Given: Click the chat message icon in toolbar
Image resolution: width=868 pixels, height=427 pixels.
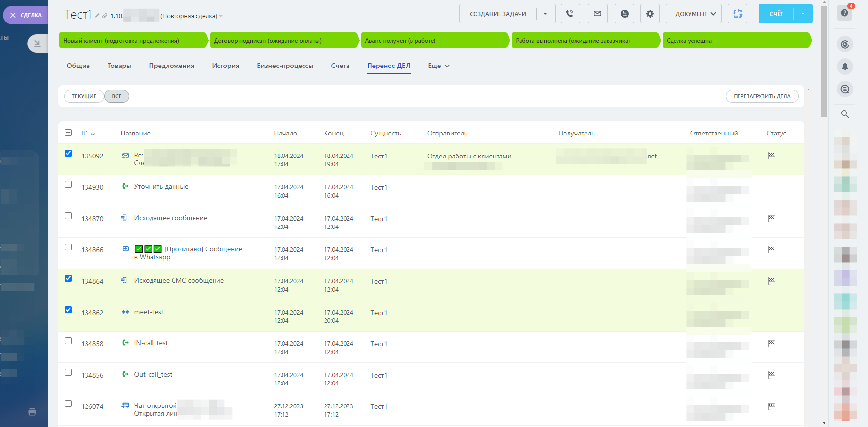Looking at the screenshot, I should pos(624,14).
